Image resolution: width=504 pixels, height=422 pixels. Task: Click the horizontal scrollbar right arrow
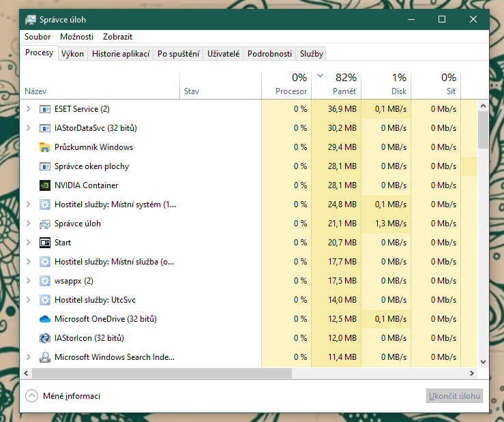(472, 373)
